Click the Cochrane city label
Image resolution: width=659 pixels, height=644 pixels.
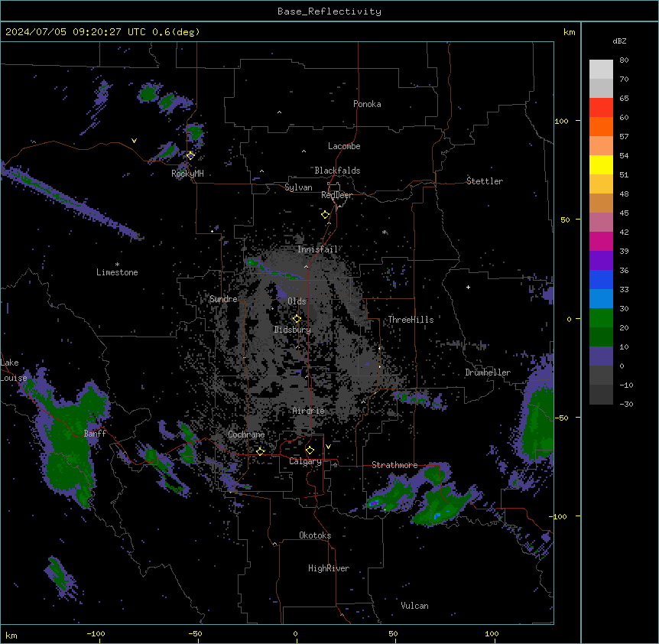pyautogui.click(x=246, y=434)
